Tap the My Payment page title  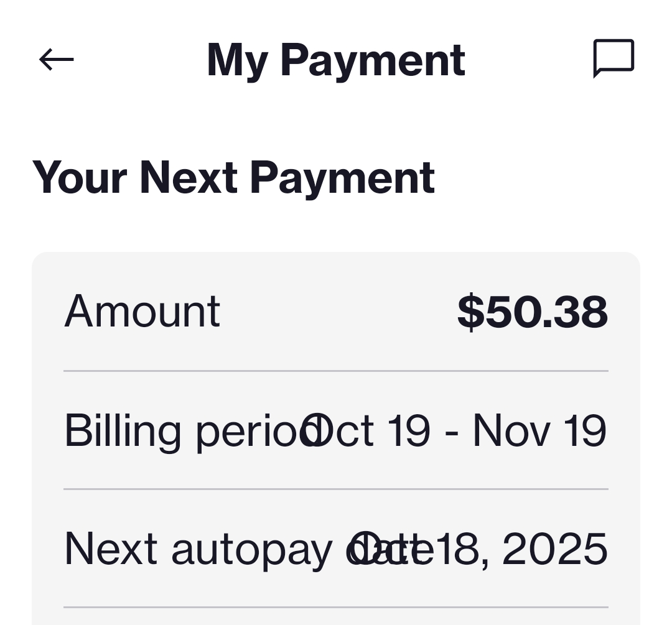335,60
